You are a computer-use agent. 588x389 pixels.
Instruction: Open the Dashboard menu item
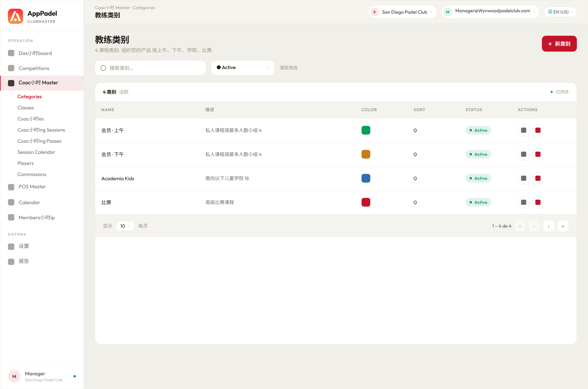point(42,53)
